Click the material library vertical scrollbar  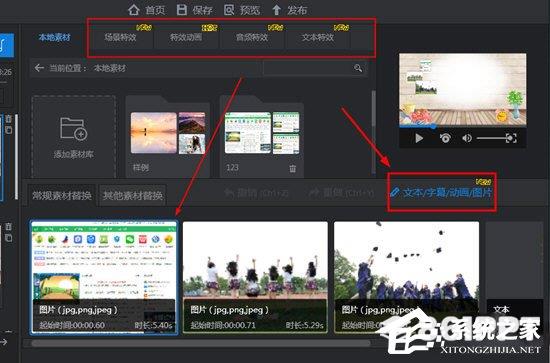(x=373, y=109)
